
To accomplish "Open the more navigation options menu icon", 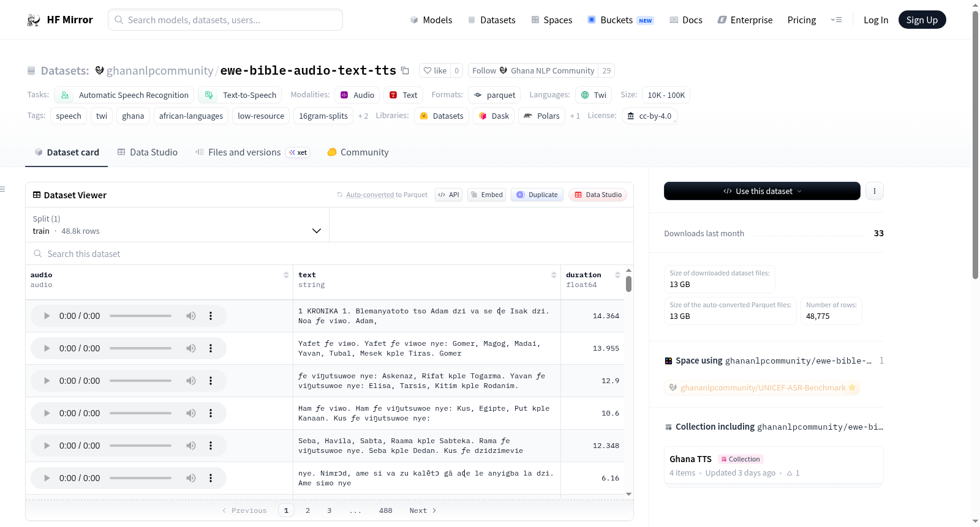I will [x=836, y=20].
